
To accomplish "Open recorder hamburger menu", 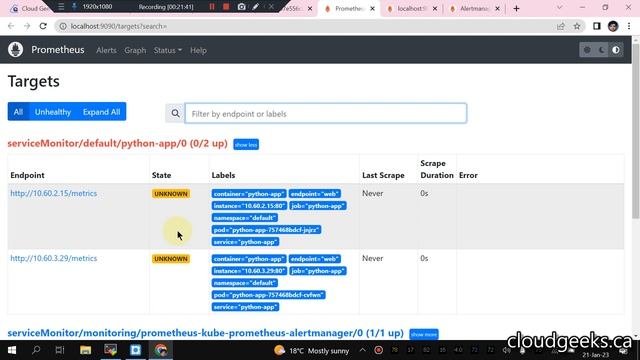I will (61, 7).
